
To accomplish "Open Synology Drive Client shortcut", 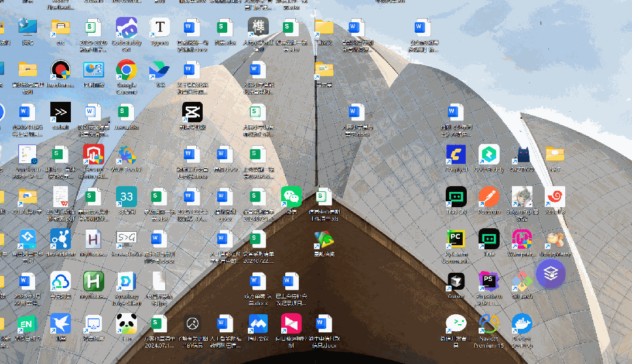I will coord(126,282).
